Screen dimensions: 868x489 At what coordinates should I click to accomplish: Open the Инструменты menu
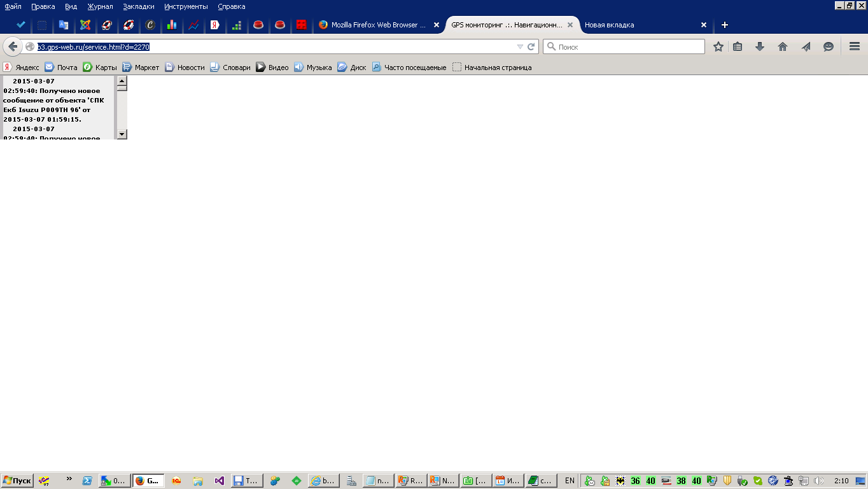click(x=186, y=6)
